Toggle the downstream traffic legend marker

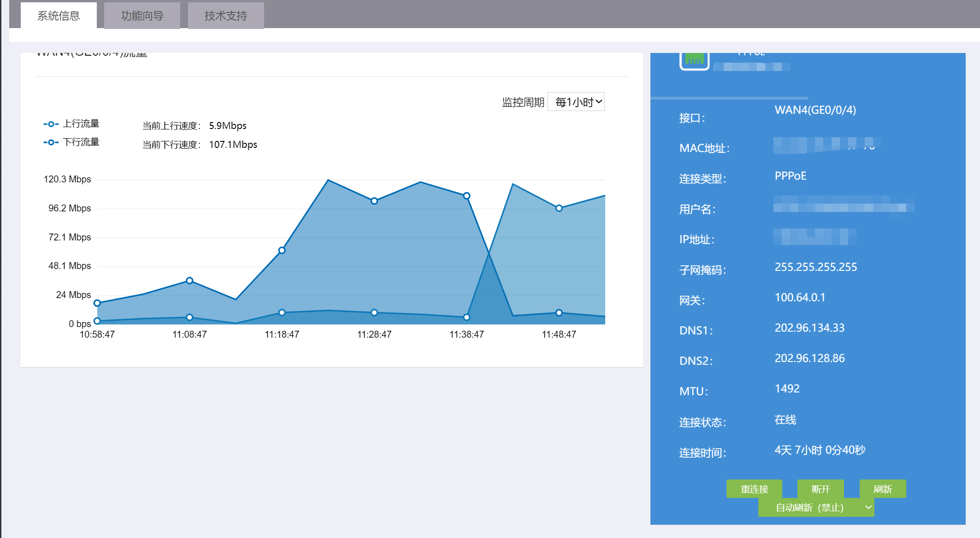pyautogui.click(x=51, y=142)
